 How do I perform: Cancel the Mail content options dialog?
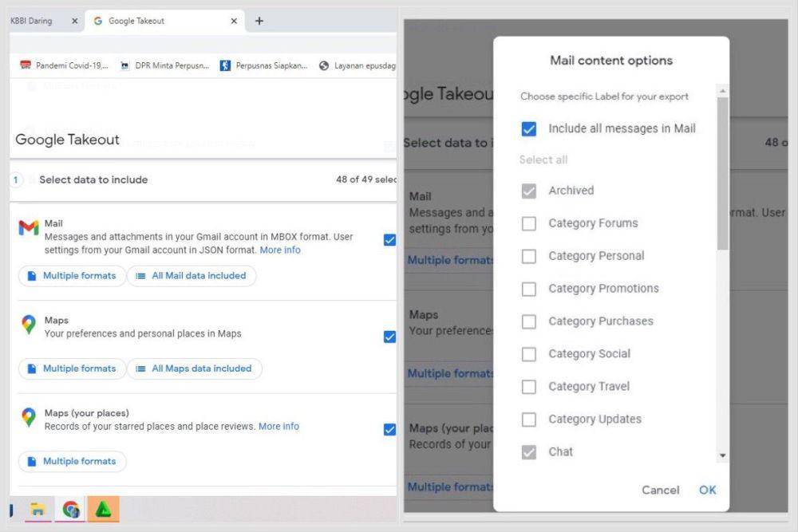[x=661, y=490]
